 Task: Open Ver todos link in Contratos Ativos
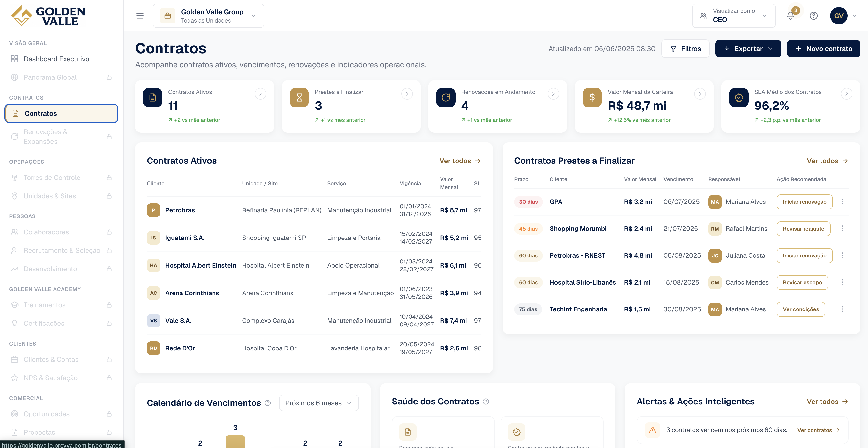click(x=460, y=161)
